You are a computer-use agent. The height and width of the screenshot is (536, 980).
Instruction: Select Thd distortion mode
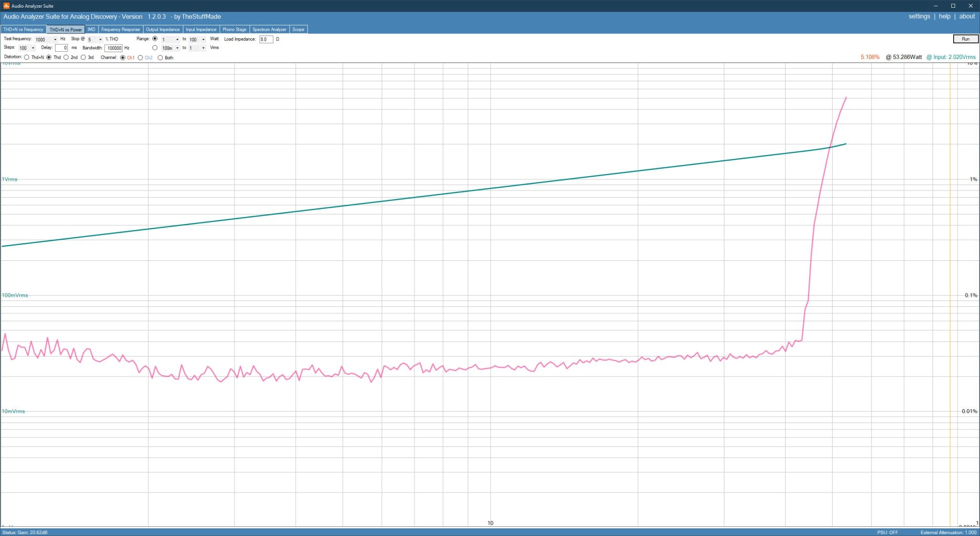coord(49,57)
